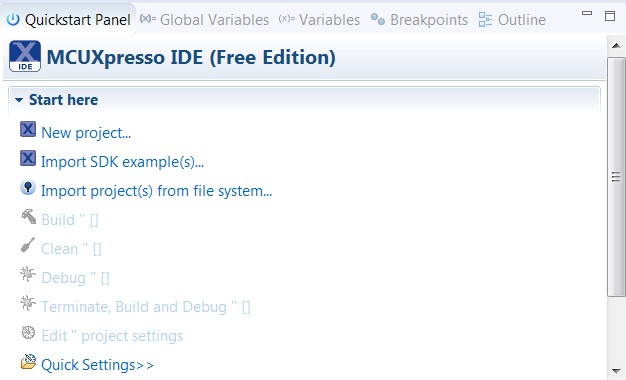626x380 pixels.
Task: Click the Import SDK example(s) icon
Action: [x=28, y=158]
